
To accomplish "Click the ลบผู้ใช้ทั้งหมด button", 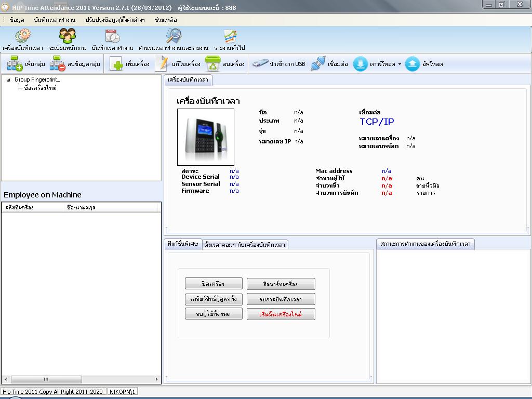I will [214, 314].
